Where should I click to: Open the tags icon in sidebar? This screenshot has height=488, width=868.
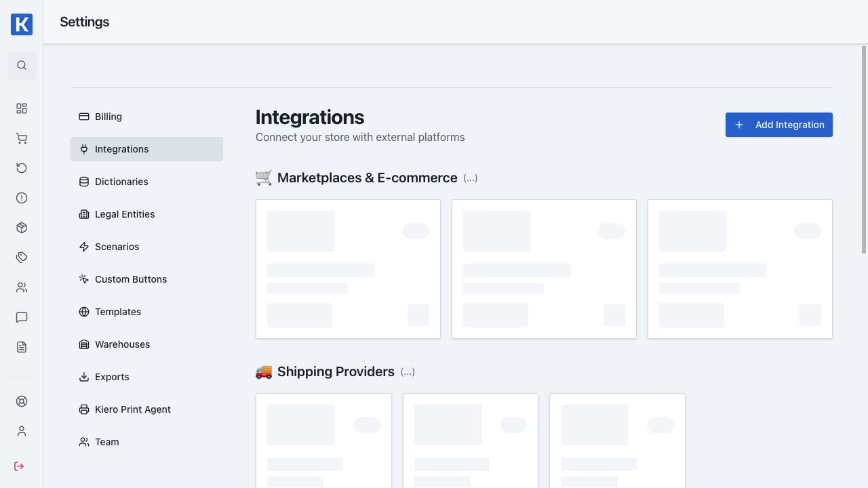click(x=22, y=258)
